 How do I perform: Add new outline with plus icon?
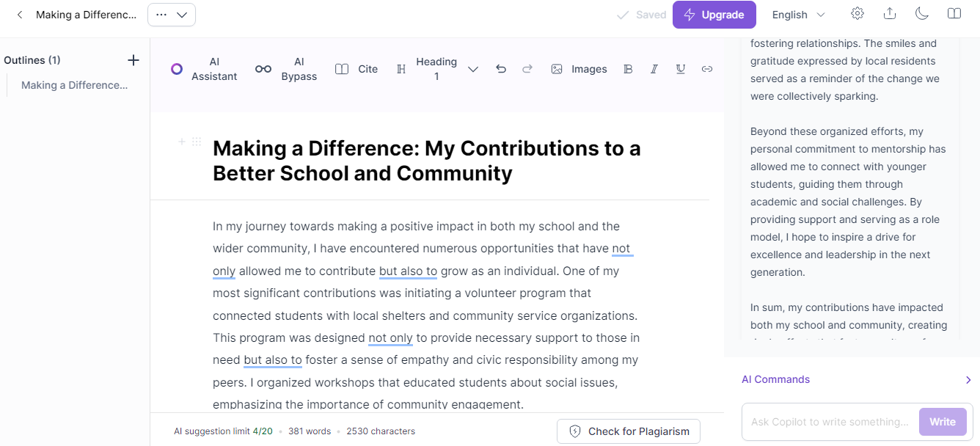coord(134,60)
